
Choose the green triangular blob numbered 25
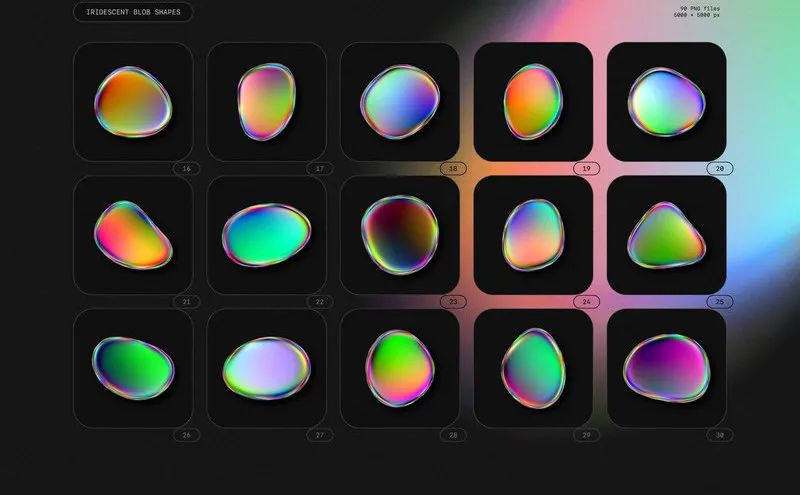pos(666,235)
